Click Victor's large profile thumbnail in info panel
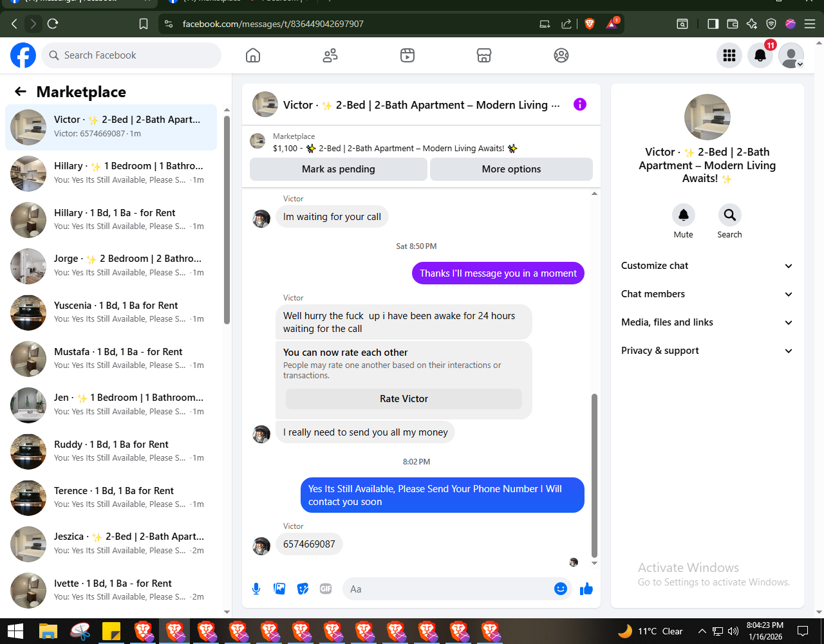 coord(707,117)
